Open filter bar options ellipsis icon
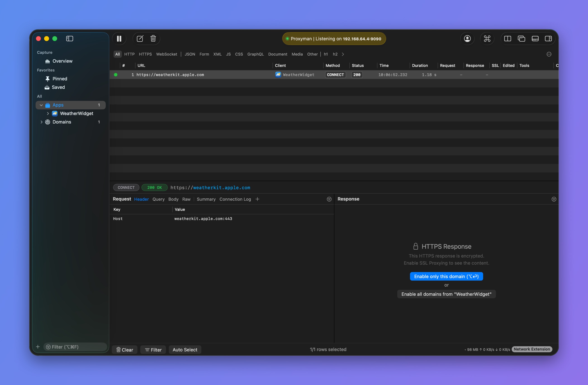This screenshot has width=588, height=385. tap(549, 54)
